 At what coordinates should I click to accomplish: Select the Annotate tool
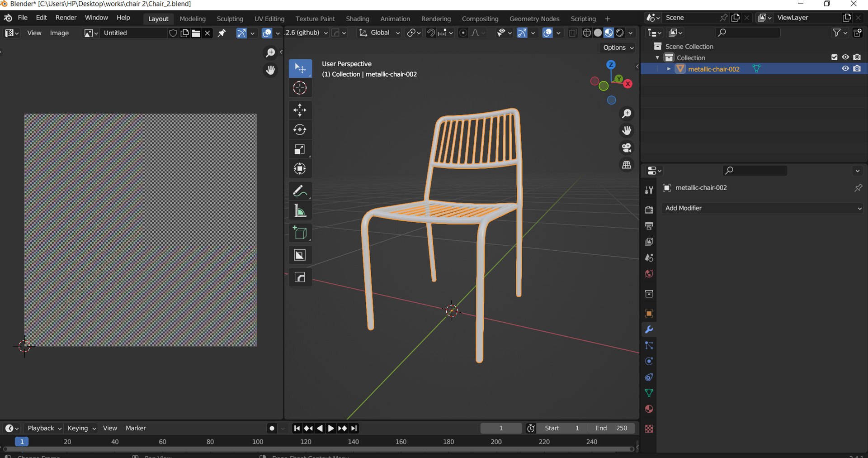pos(300,191)
